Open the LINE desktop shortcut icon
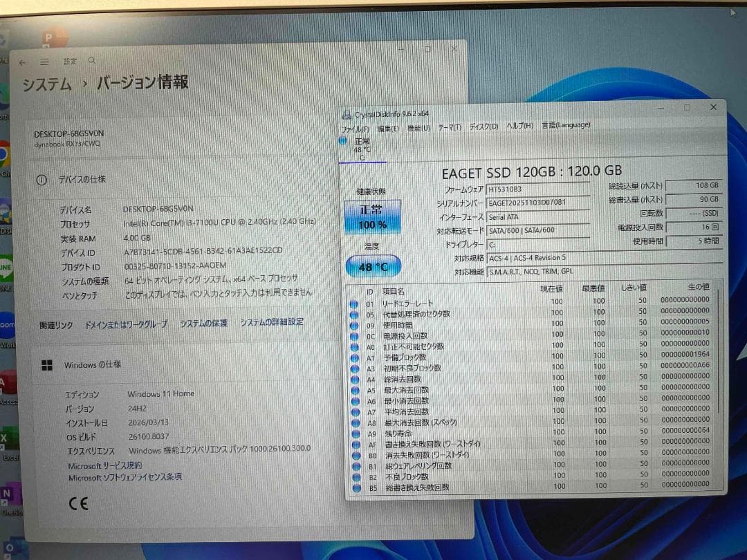 point(6,272)
